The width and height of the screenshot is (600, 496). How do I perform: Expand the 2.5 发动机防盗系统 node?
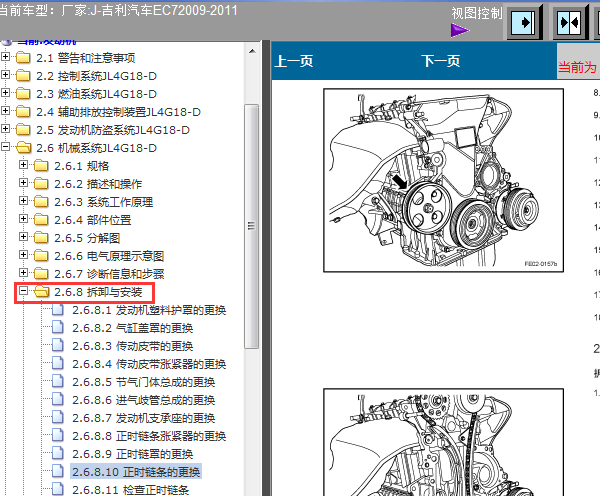click(x=5, y=129)
